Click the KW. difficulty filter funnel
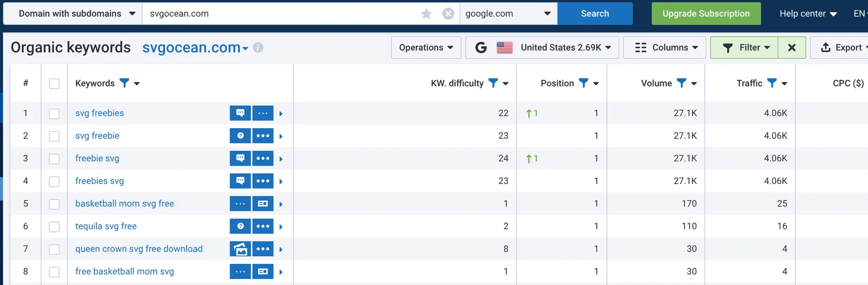 point(493,83)
